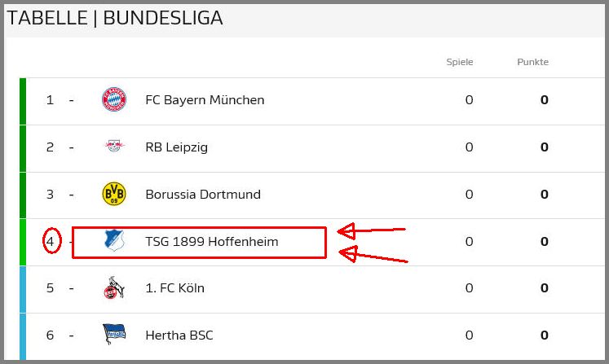The image size is (609, 364).
Task: Click Bayern München's points value
Action: click(544, 100)
